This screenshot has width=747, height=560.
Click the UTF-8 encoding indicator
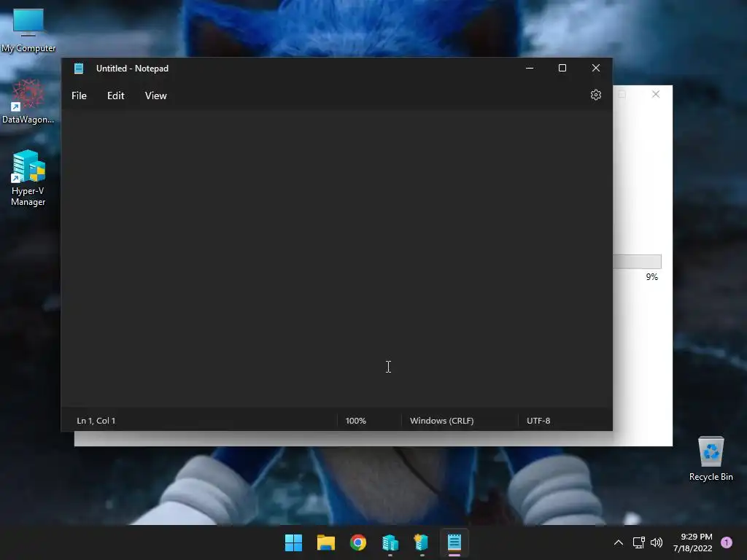pos(538,421)
